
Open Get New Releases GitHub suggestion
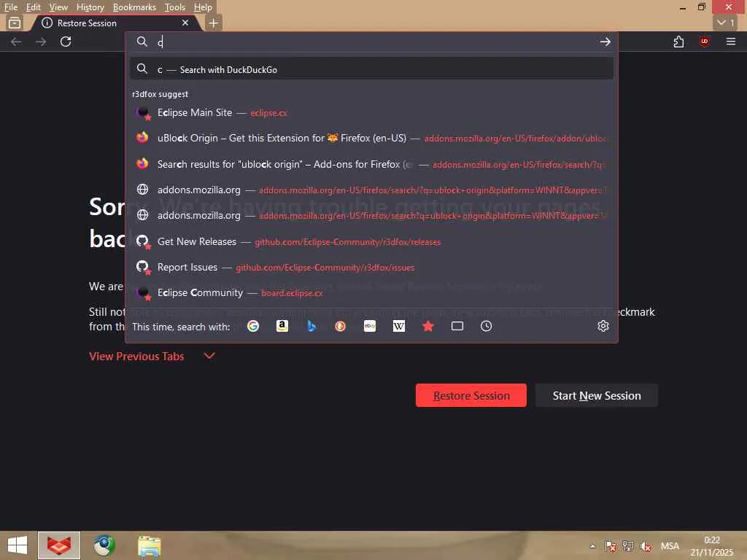tap(371, 242)
